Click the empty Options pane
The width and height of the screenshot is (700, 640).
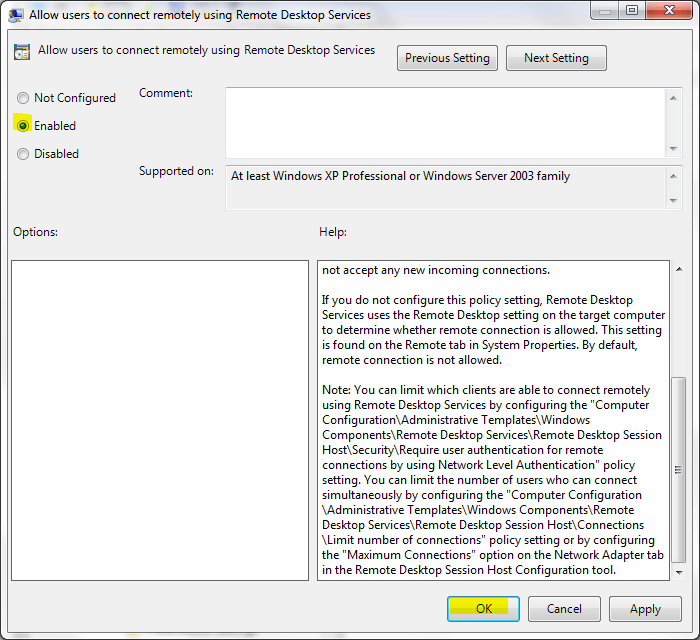[x=160, y=420]
